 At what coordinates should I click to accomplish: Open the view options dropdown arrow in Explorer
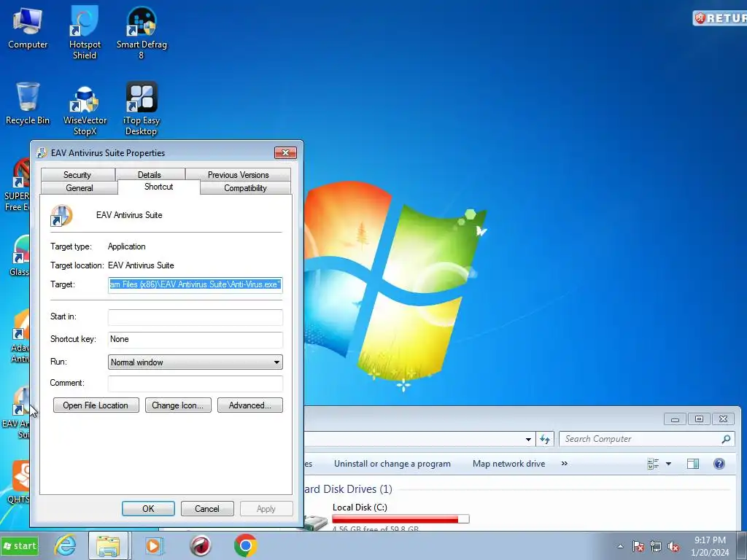pyautogui.click(x=668, y=464)
